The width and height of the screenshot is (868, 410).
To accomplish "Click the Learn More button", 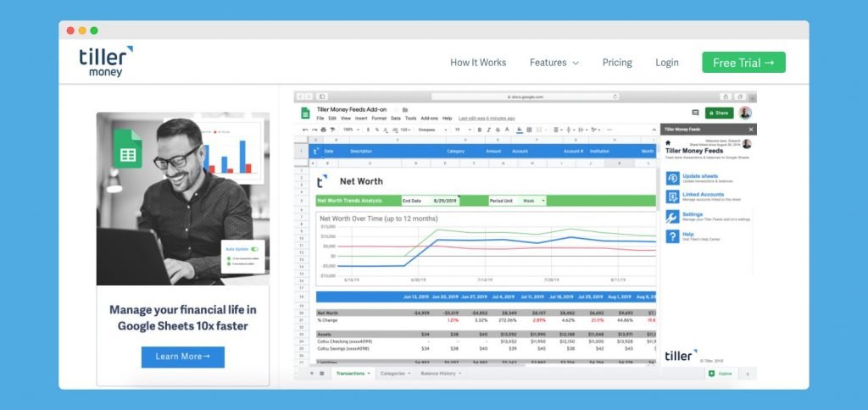I will tap(182, 357).
